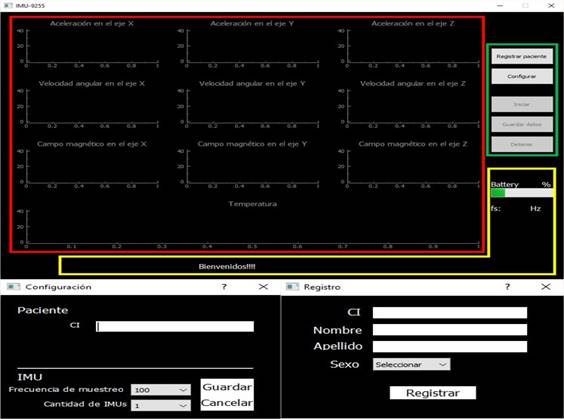Click the help question mark in Configuración
This screenshot has height=419, width=564.
224,287
